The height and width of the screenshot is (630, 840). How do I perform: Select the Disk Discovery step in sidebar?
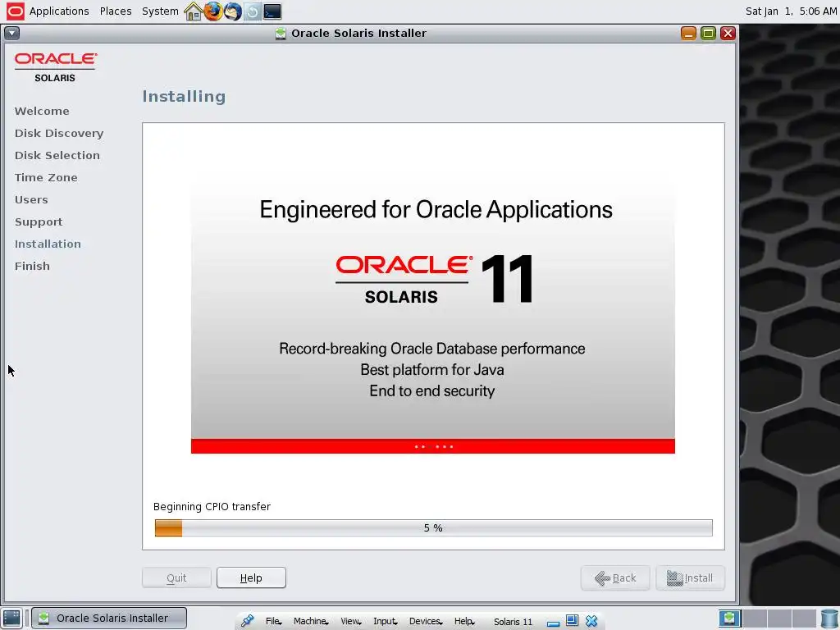pyautogui.click(x=59, y=133)
